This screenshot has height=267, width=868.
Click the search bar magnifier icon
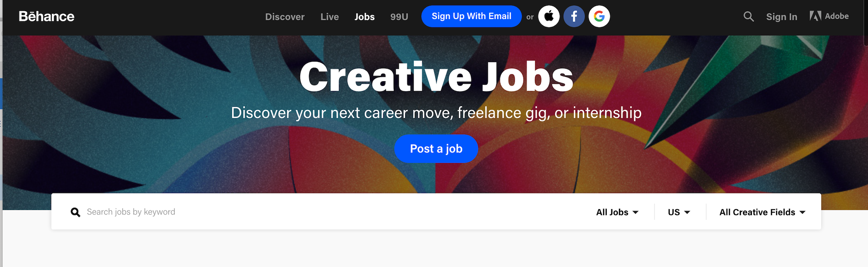[76, 212]
